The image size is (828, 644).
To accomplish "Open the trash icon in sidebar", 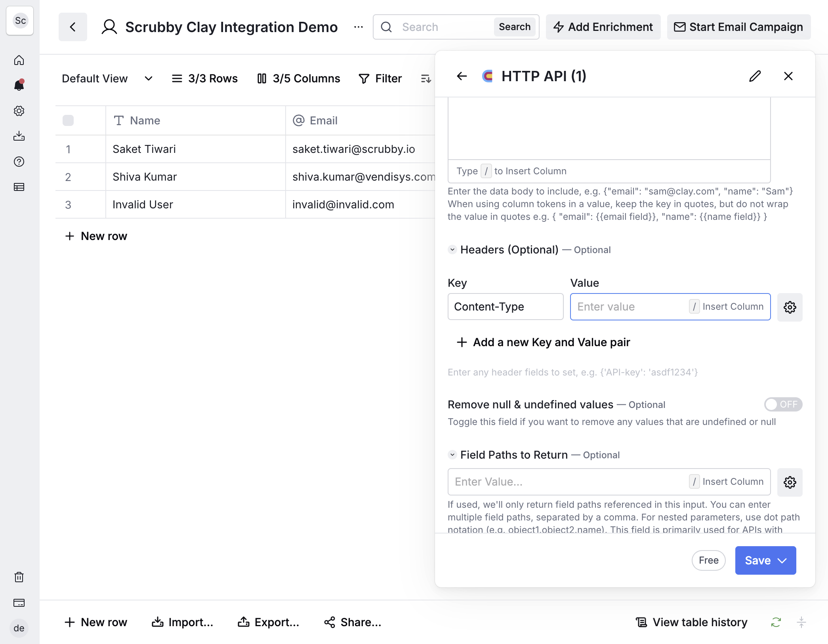I will 19,577.
